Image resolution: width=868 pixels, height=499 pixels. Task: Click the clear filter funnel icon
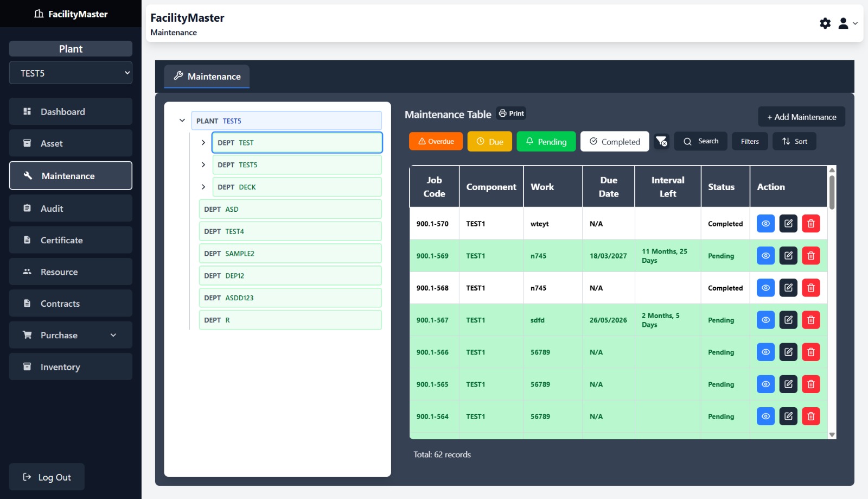(x=661, y=142)
